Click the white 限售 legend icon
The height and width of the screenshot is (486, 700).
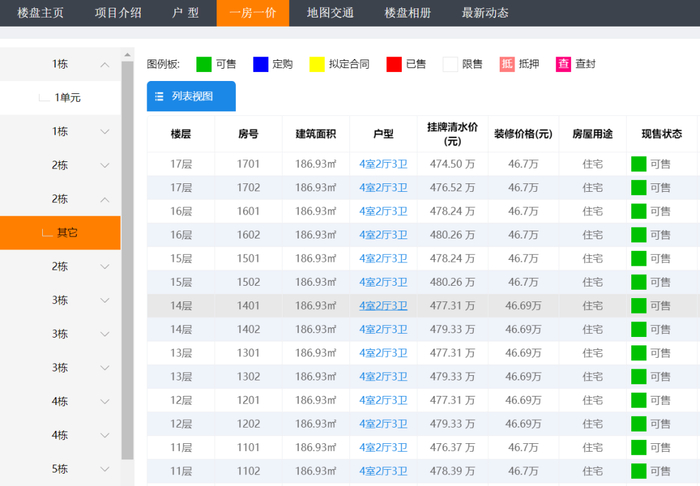(450, 64)
